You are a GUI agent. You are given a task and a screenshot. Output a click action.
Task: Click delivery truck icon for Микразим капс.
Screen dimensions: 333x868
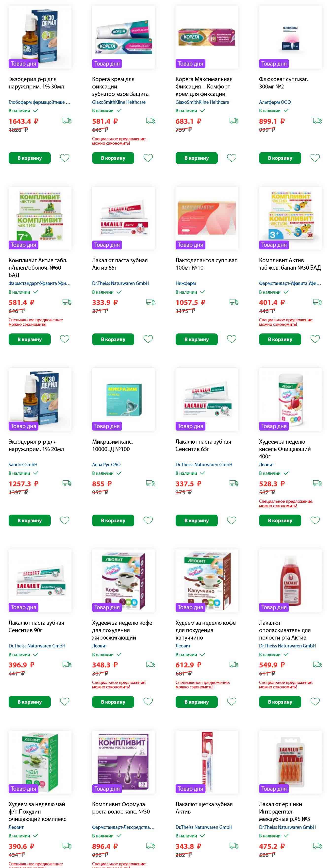[x=150, y=483]
